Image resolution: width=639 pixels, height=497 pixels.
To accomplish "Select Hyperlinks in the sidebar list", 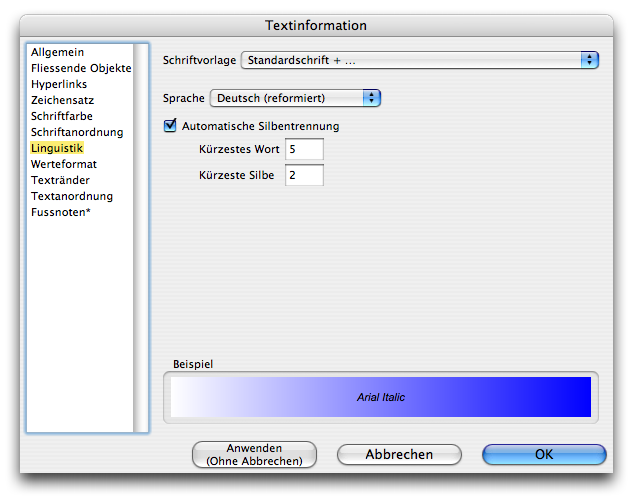I will 59,84.
